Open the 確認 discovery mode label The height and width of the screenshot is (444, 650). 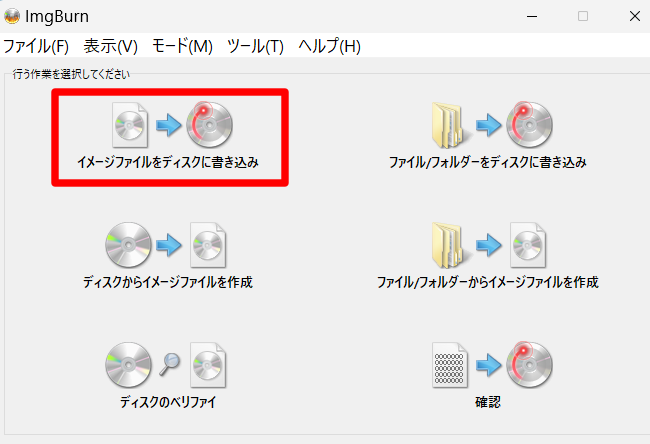tap(488, 402)
